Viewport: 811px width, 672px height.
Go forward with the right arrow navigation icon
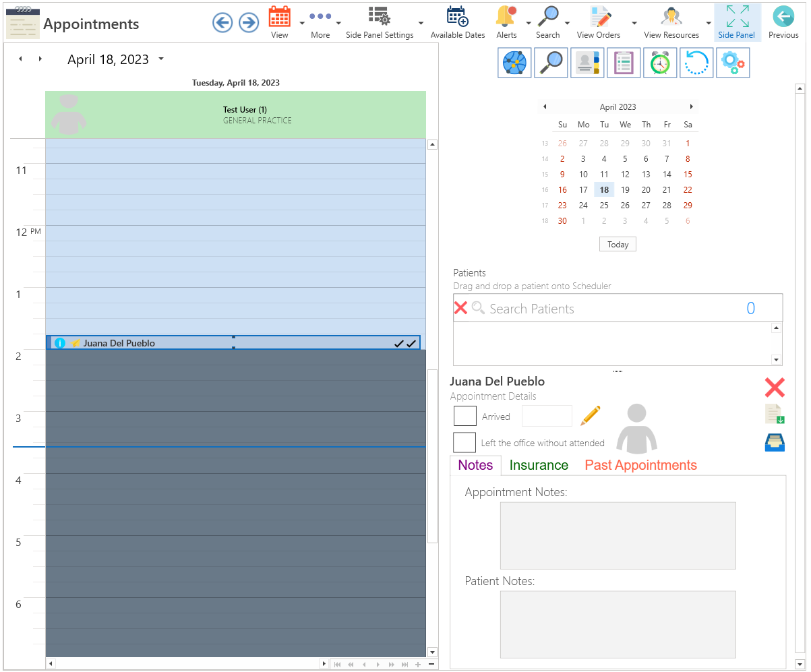(x=249, y=23)
